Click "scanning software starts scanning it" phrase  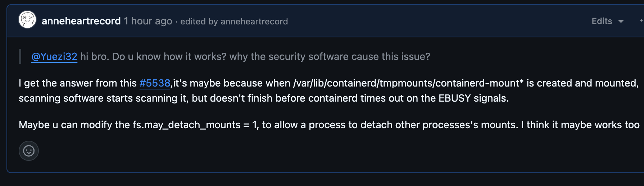(104, 98)
